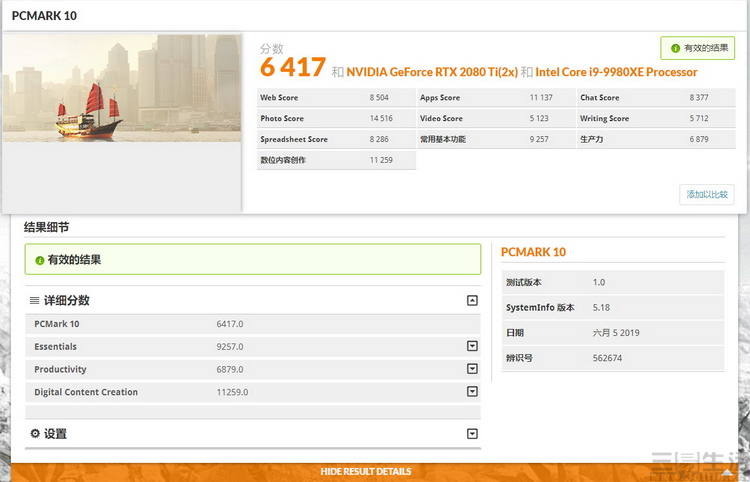
Task: Select the 数位内容创作 value 11 259
Action: [381, 160]
